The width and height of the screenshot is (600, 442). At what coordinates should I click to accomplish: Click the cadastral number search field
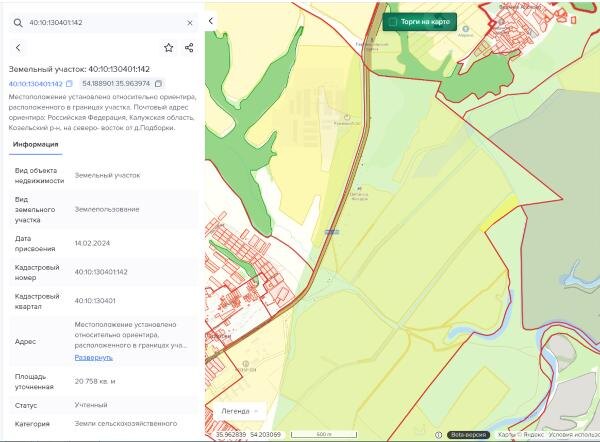tap(103, 23)
